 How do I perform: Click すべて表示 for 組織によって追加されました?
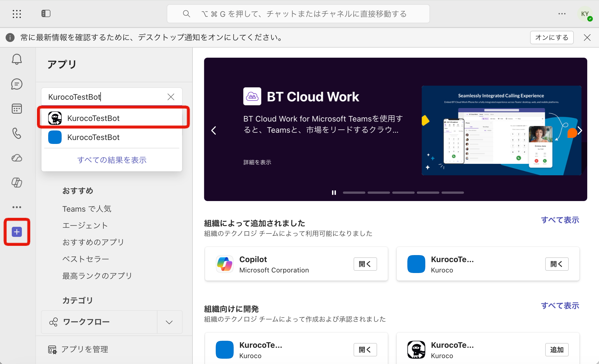[x=560, y=220]
